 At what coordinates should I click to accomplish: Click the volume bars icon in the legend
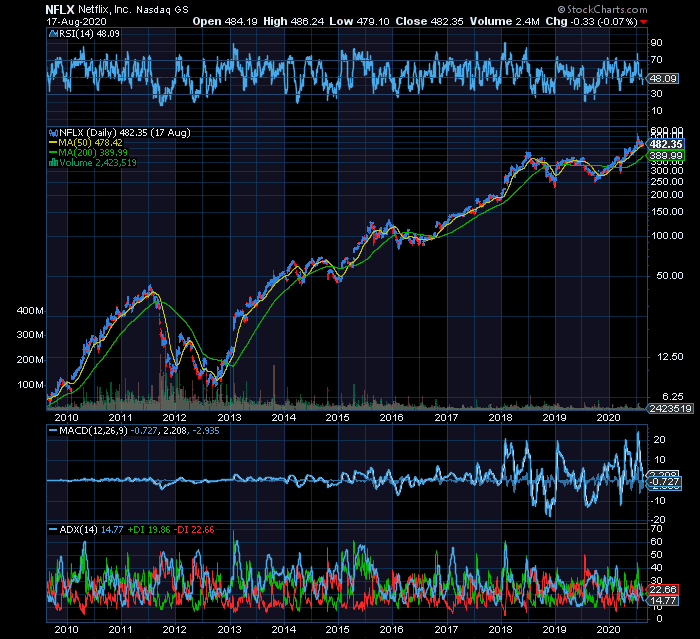pos(54,163)
